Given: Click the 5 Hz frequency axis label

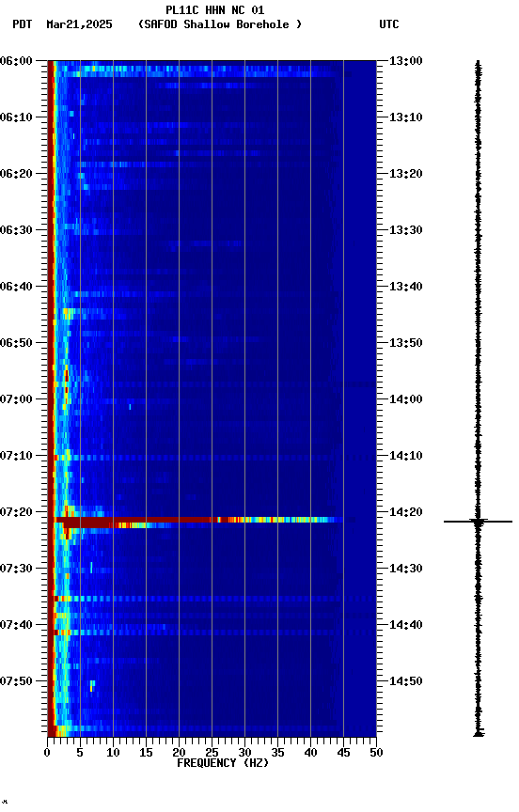Looking at the screenshot, I should [x=80, y=753].
